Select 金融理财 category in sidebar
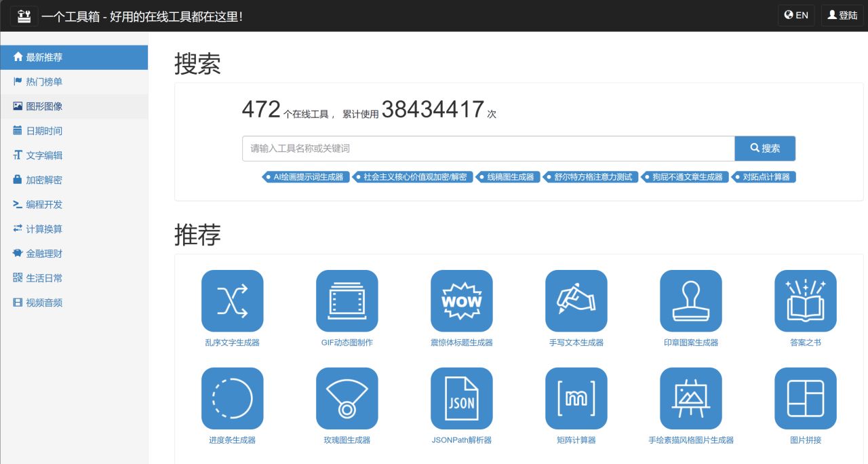Viewport: 868px width, 464px height. pos(74,253)
